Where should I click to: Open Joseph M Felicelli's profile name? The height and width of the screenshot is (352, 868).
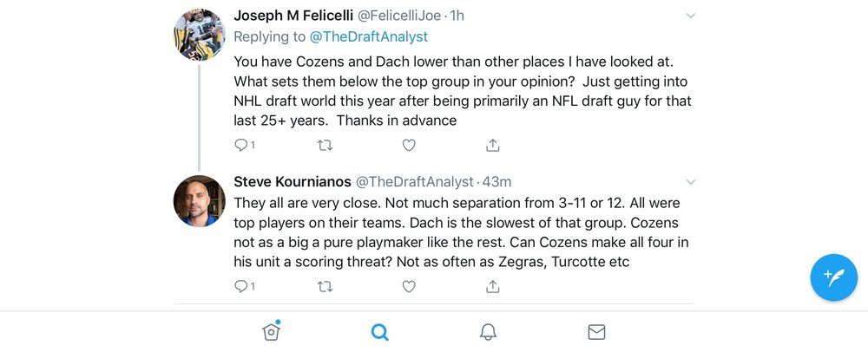(293, 16)
